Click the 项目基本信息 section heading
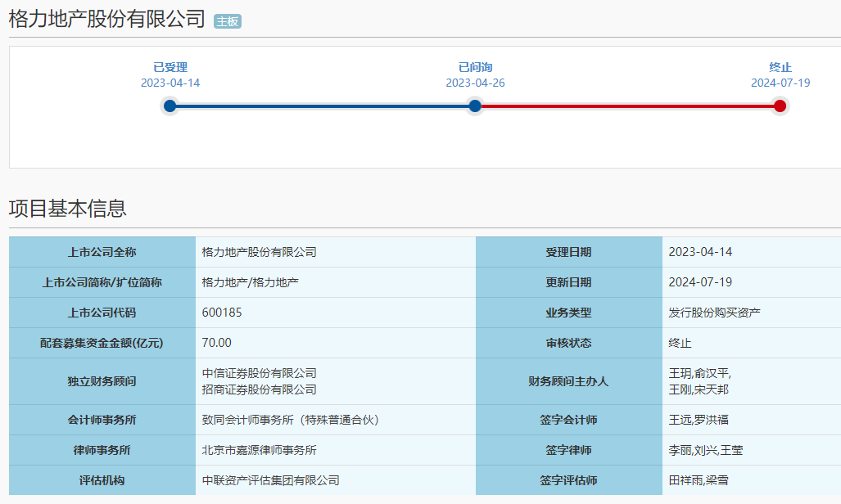This screenshot has width=841, height=504. click(68, 209)
